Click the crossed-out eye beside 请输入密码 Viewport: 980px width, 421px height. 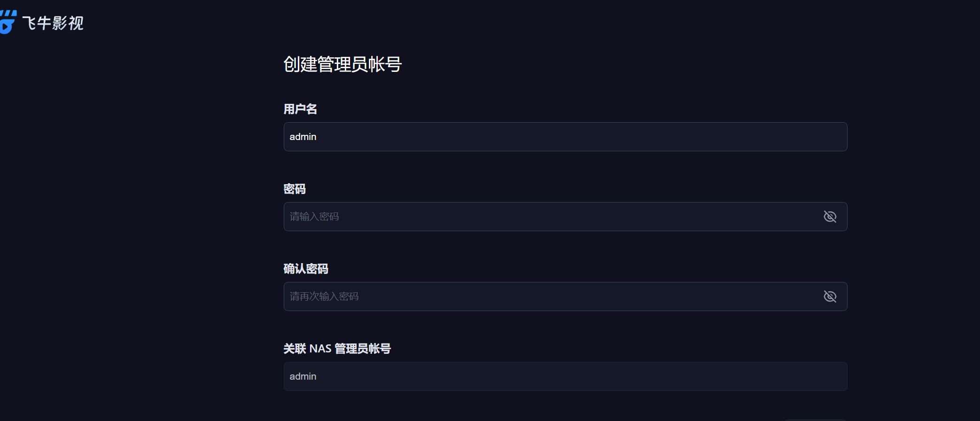pyautogui.click(x=830, y=217)
